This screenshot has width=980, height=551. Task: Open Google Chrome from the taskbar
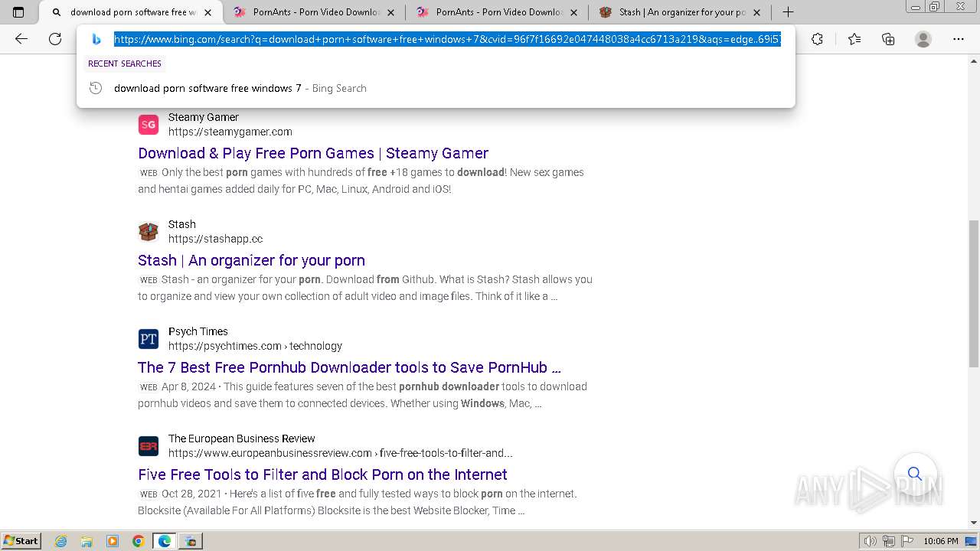[138, 541]
